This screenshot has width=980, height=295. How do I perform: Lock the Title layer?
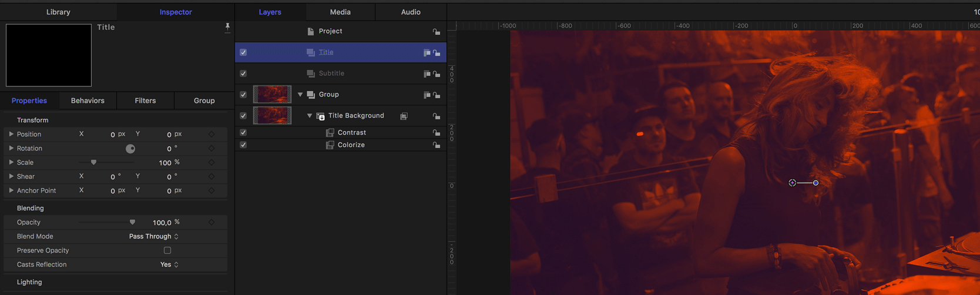(x=436, y=53)
